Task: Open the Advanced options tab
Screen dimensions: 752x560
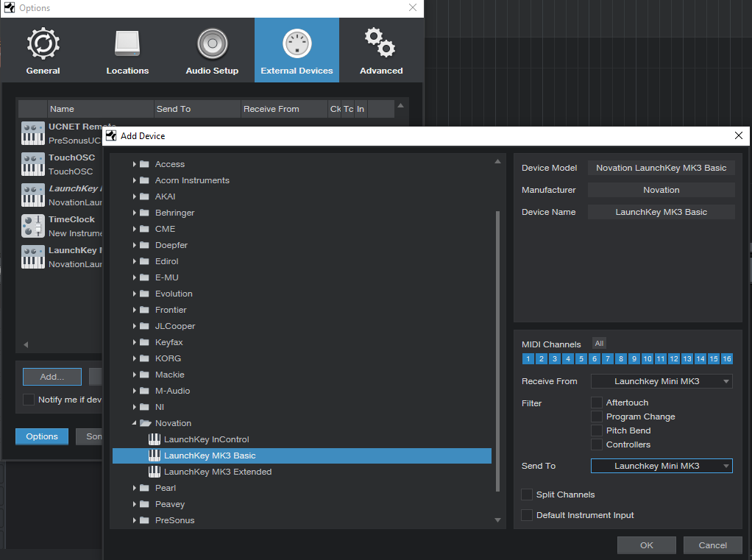Action: pyautogui.click(x=381, y=50)
